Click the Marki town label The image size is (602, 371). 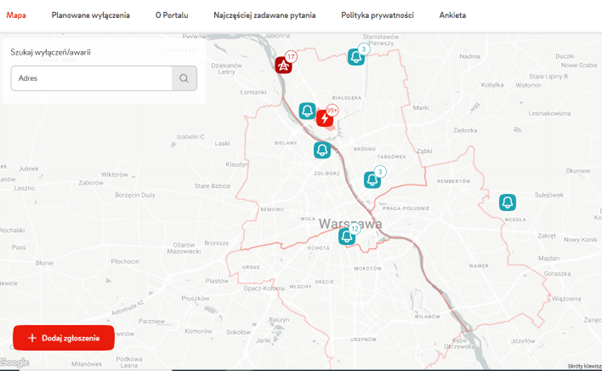(x=421, y=108)
